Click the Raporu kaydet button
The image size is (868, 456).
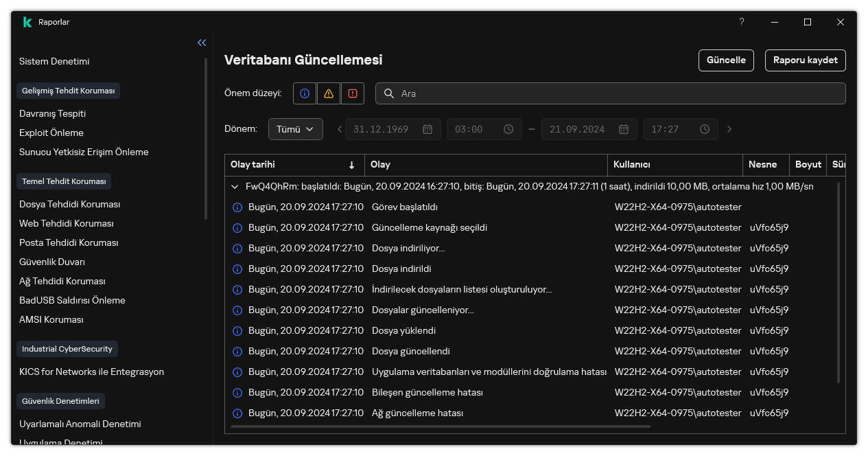click(x=805, y=60)
